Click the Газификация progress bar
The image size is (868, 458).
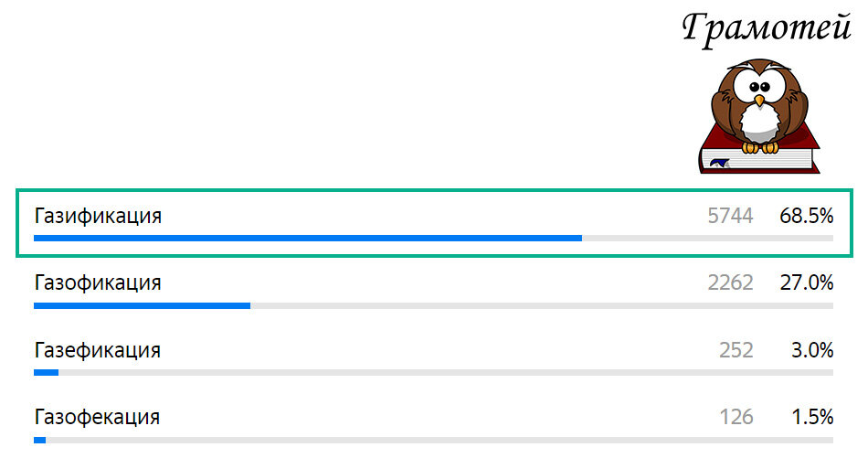[433, 238]
